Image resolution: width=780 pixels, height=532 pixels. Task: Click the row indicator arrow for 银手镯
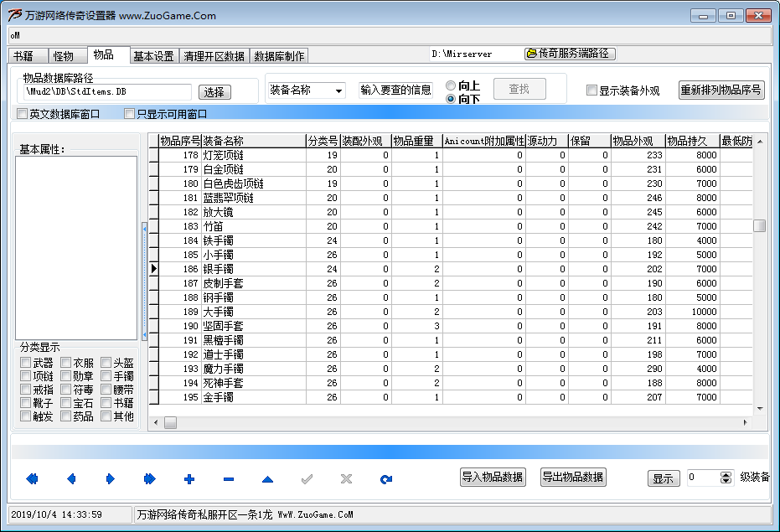pyautogui.click(x=153, y=269)
